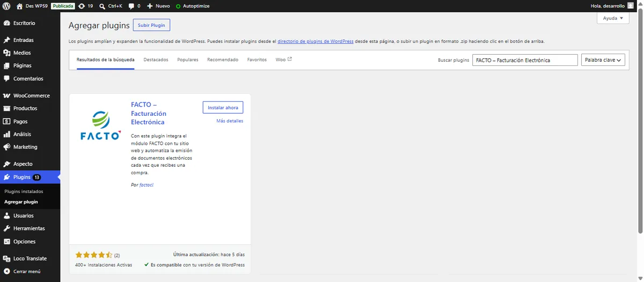
Task: Click Instalar ahora for FACTO
Action: [x=223, y=108]
